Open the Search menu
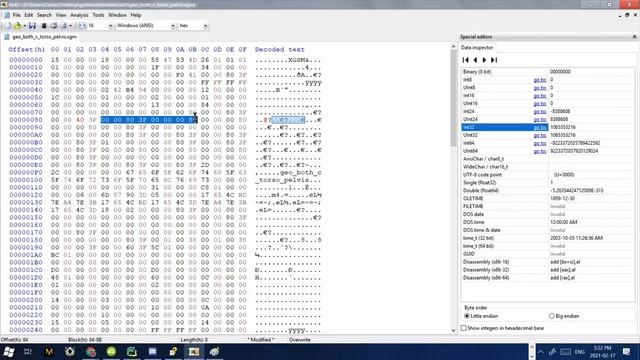640x360 pixels. pyautogui.click(x=44, y=15)
